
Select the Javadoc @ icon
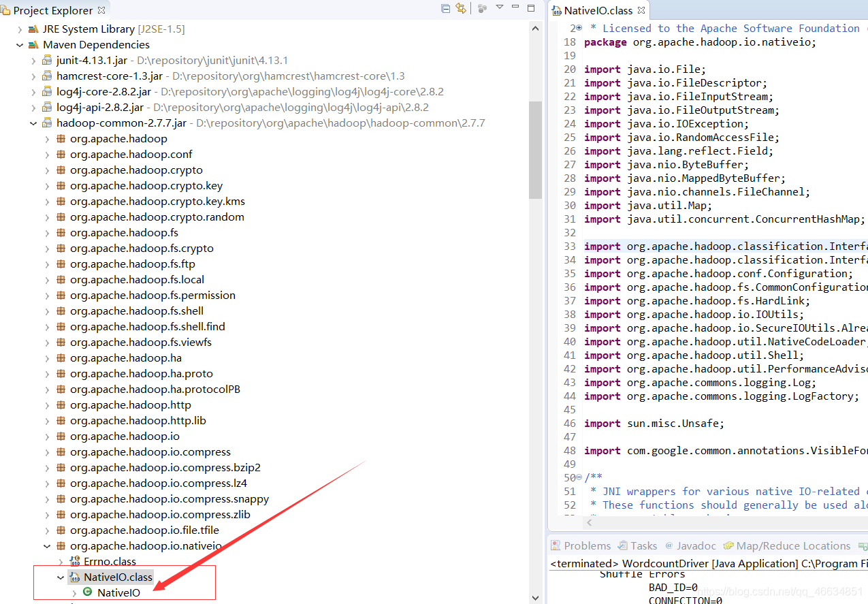point(669,545)
